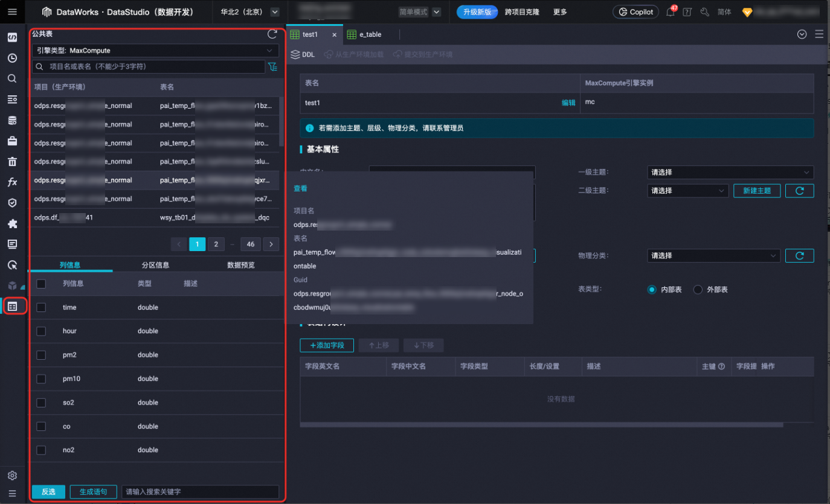830x504 pixels.
Task: Click the 查看 link in the popup
Action: (300, 188)
